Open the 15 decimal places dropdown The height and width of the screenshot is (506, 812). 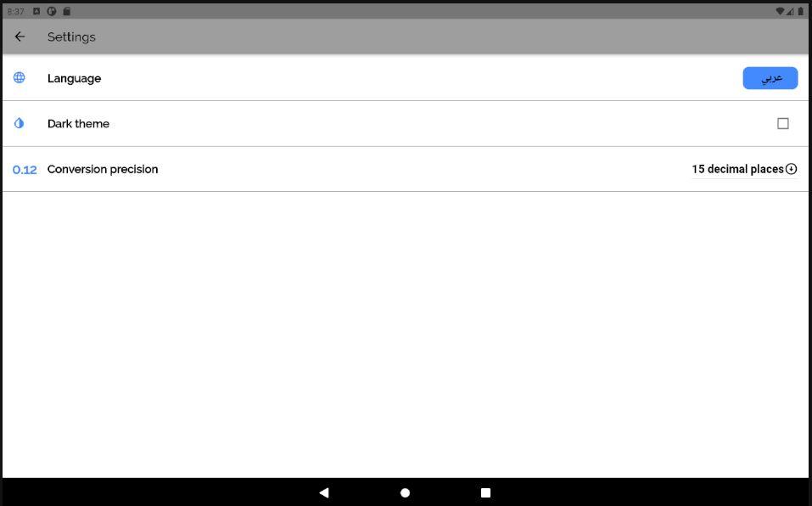coord(744,169)
